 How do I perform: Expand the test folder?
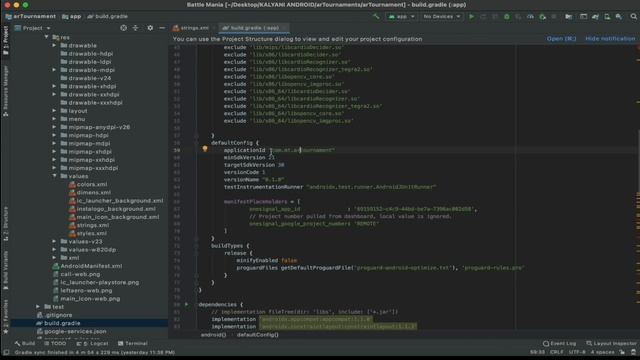click(38, 307)
